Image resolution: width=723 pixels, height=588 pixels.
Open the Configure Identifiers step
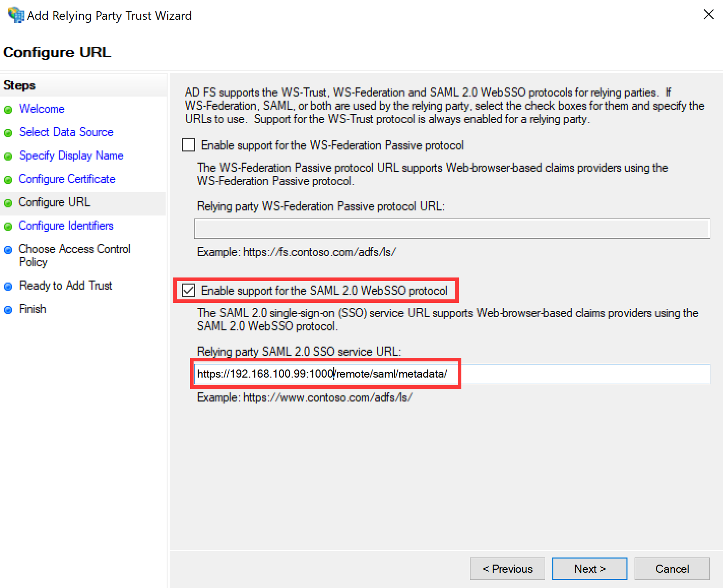tap(66, 226)
